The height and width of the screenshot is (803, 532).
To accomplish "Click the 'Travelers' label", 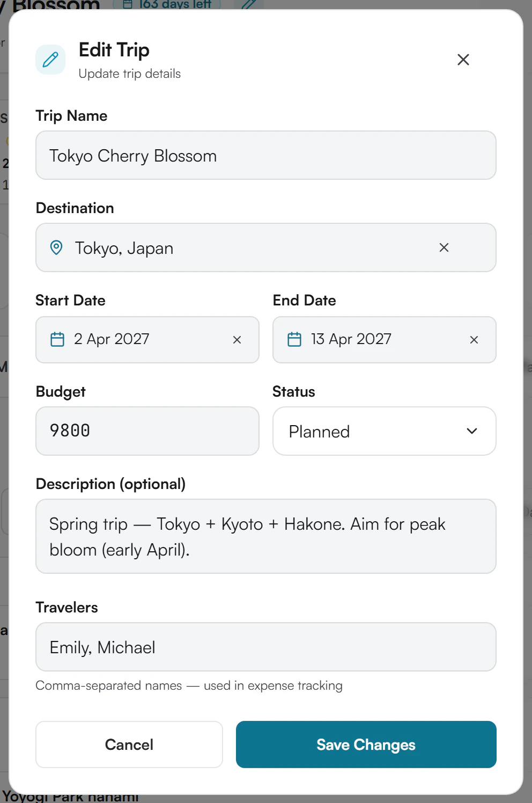I will tap(66, 608).
